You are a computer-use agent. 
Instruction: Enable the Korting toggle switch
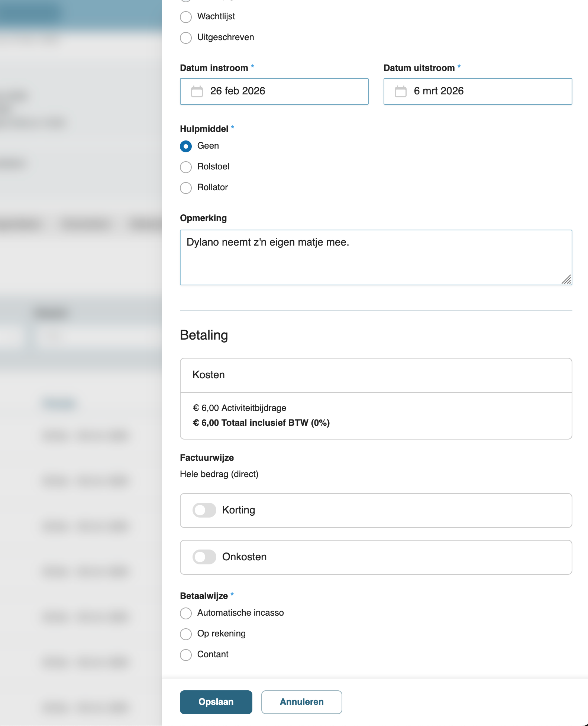tap(204, 510)
